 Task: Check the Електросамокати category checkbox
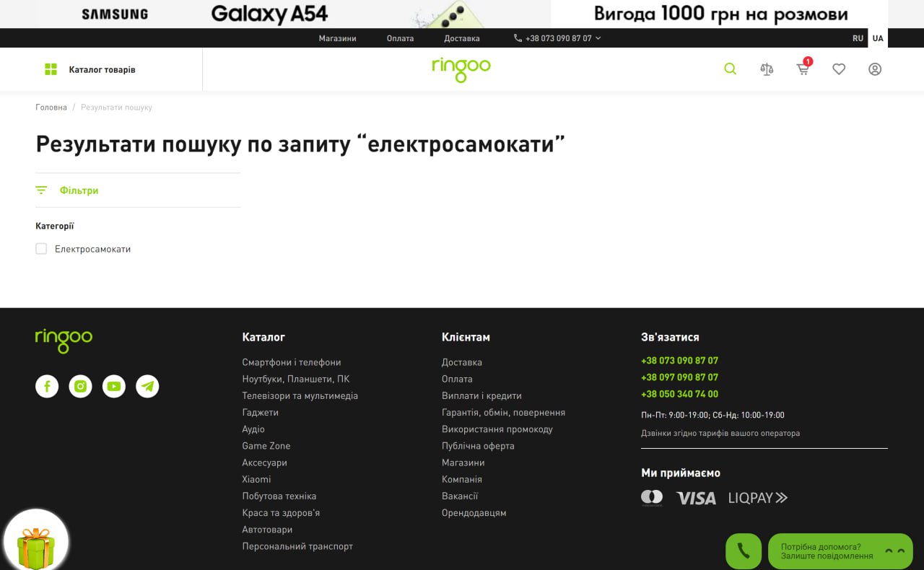[x=41, y=249]
